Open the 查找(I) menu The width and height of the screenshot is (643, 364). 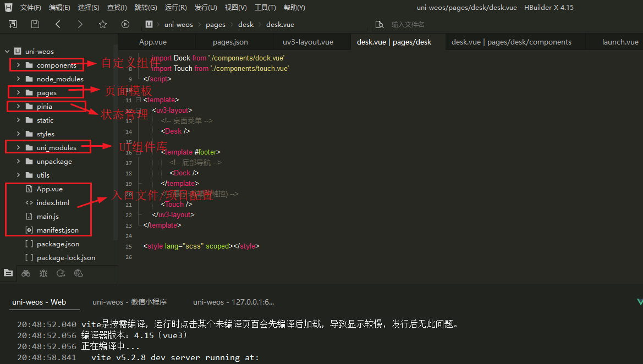[x=117, y=7]
